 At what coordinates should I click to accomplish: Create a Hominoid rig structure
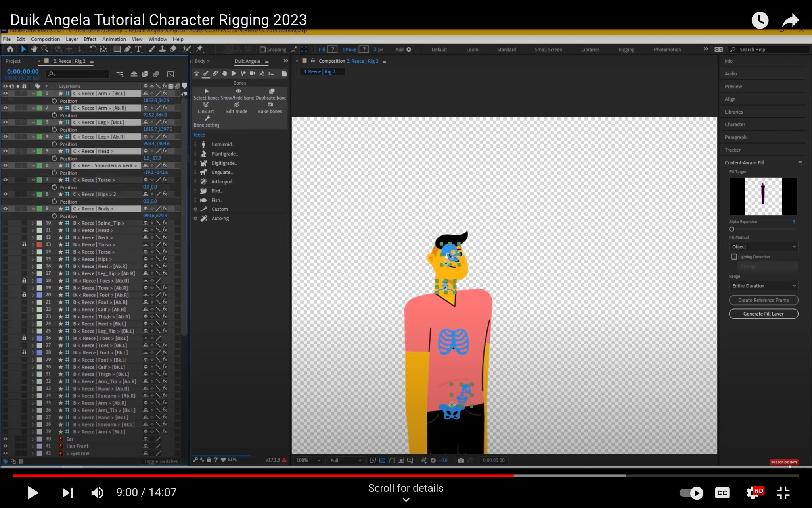(222, 144)
